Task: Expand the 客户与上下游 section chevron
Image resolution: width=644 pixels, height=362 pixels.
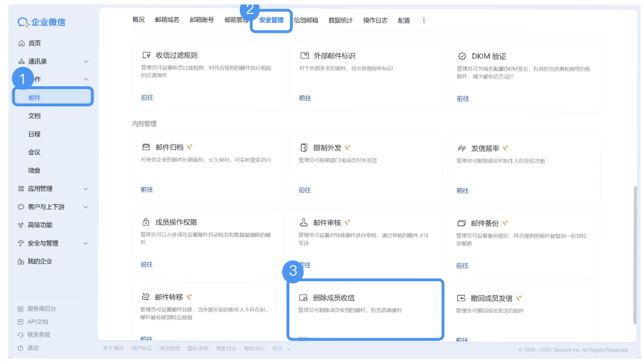Action: pos(85,207)
